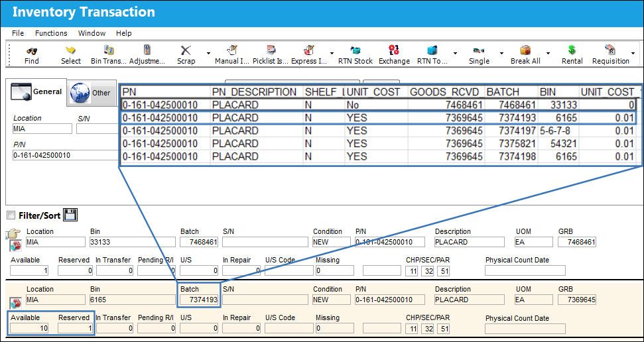Expand dropdown arrow next to Express Issue
The width and height of the screenshot is (644, 342).
[x=332, y=54]
